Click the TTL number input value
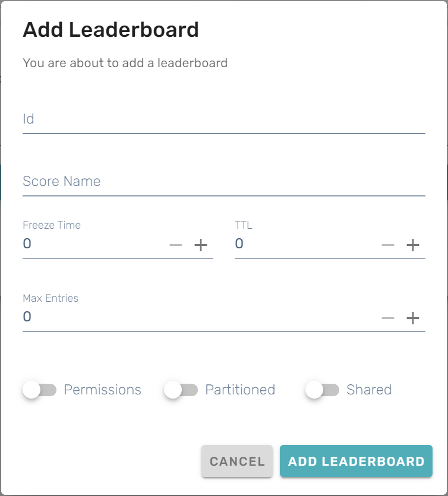This screenshot has height=496, width=448. pyautogui.click(x=304, y=244)
